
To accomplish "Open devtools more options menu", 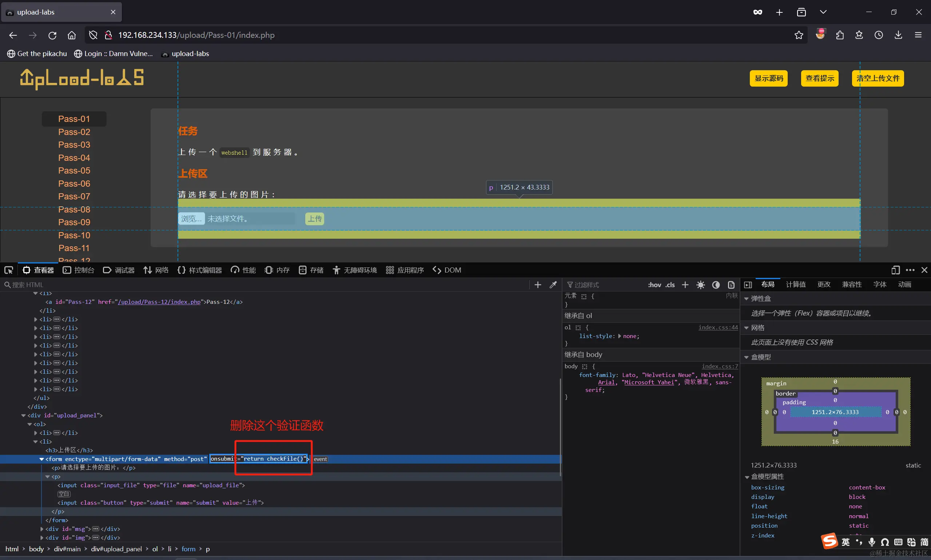I will click(x=910, y=270).
